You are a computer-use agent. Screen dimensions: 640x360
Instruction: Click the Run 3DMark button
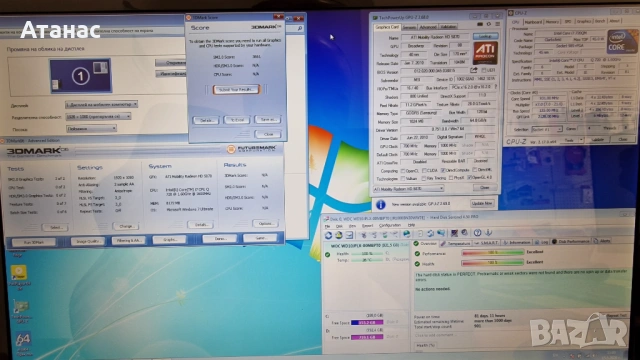coord(34,242)
